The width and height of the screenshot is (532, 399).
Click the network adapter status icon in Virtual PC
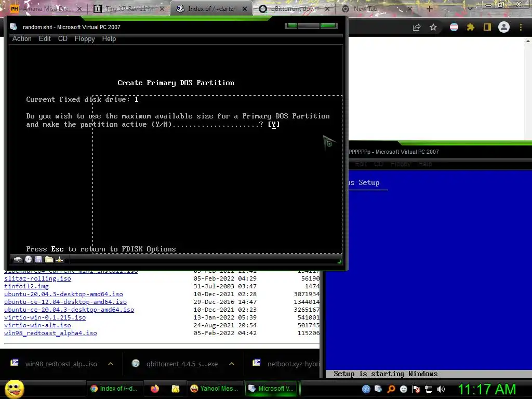tap(60, 260)
